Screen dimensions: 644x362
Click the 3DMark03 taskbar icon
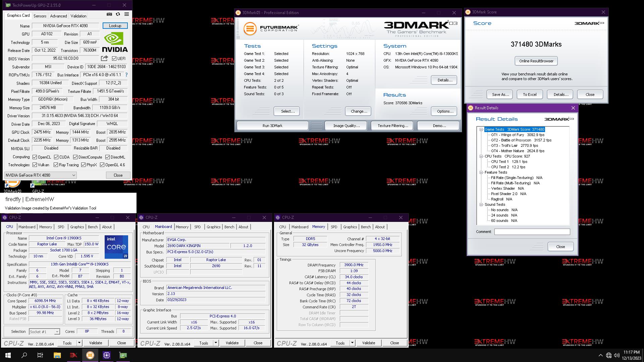tap(90, 355)
